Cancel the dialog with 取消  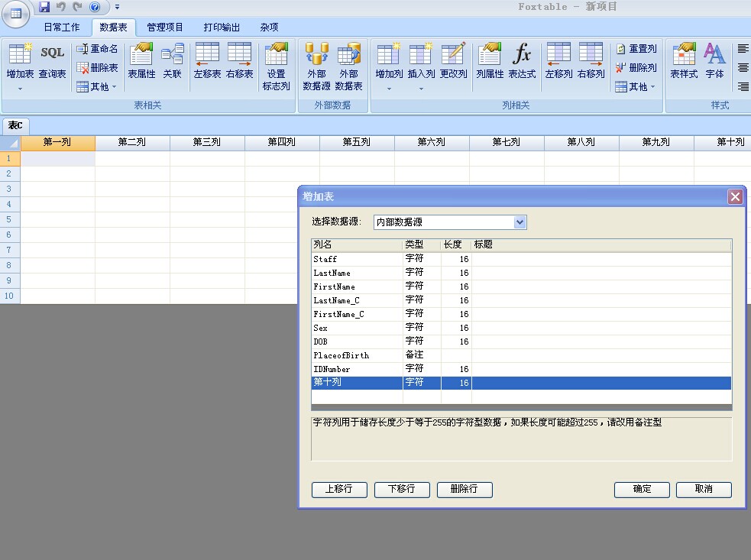pos(704,489)
